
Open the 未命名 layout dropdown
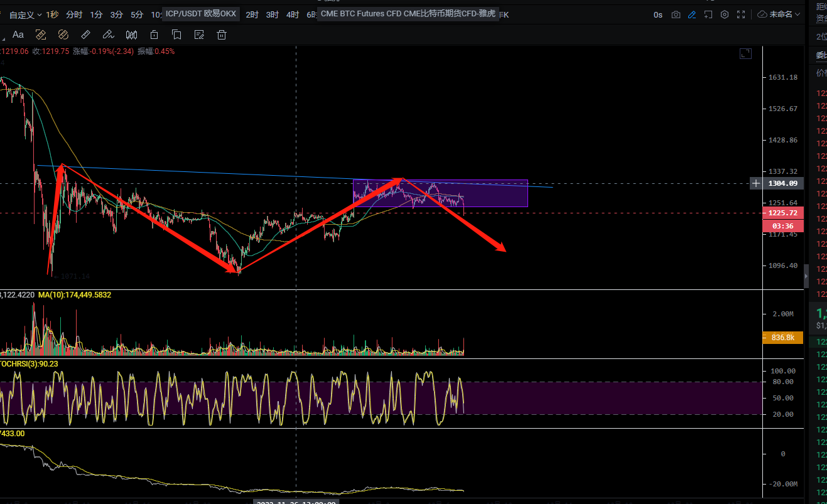(779, 14)
